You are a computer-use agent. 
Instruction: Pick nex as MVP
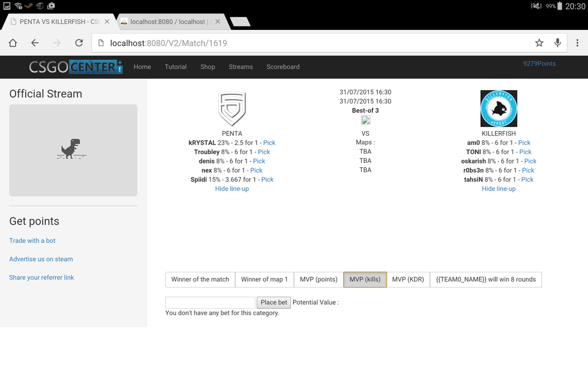coord(256,170)
